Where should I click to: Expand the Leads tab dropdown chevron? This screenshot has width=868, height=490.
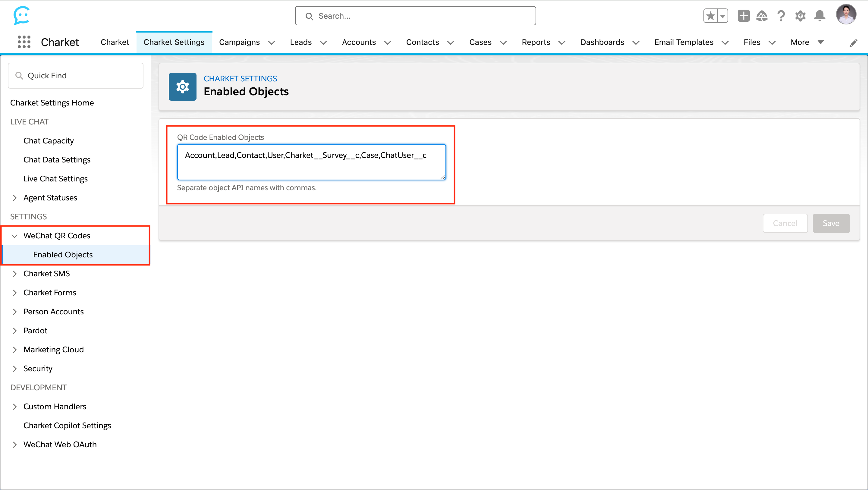tap(323, 43)
